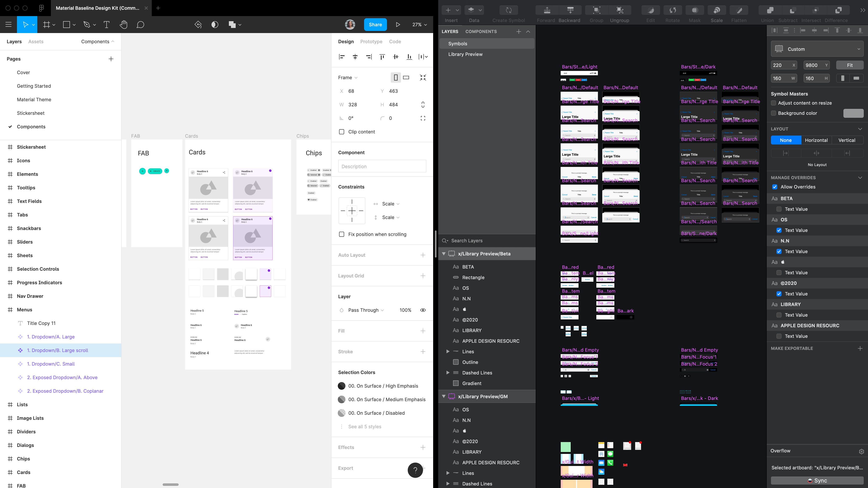This screenshot has width=868, height=488.
Task: Open the 27% zoom dropdown in Figma
Action: (x=420, y=25)
